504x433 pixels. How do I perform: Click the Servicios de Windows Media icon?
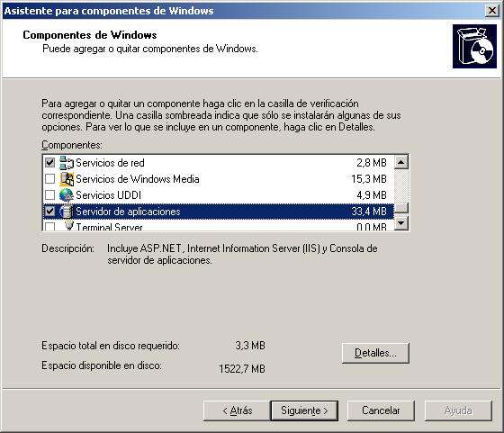pos(67,179)
